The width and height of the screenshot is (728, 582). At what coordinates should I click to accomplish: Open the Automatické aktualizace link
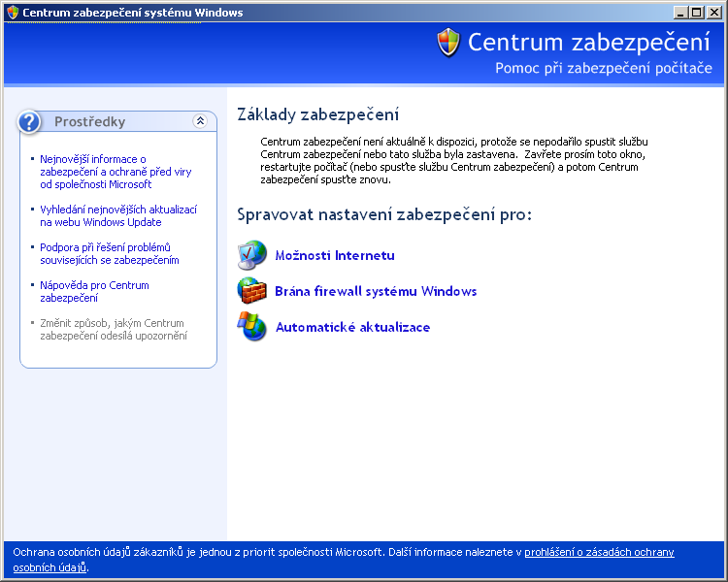[352, 328]
